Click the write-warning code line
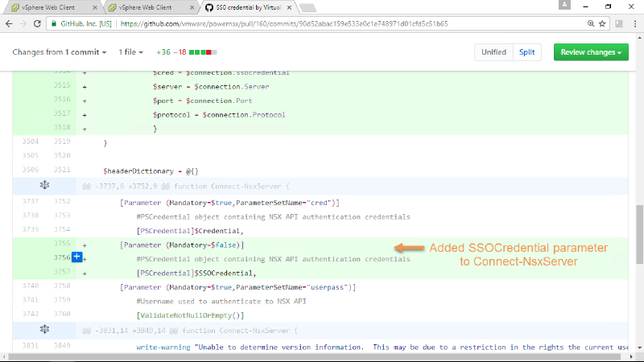644x362 pixels. 382,348
